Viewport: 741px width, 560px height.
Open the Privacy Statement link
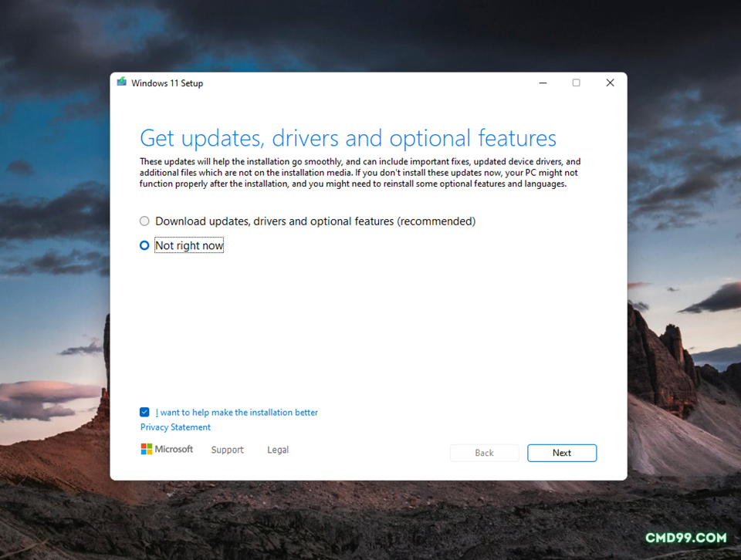pyautogui.click(x=175, y=427)
